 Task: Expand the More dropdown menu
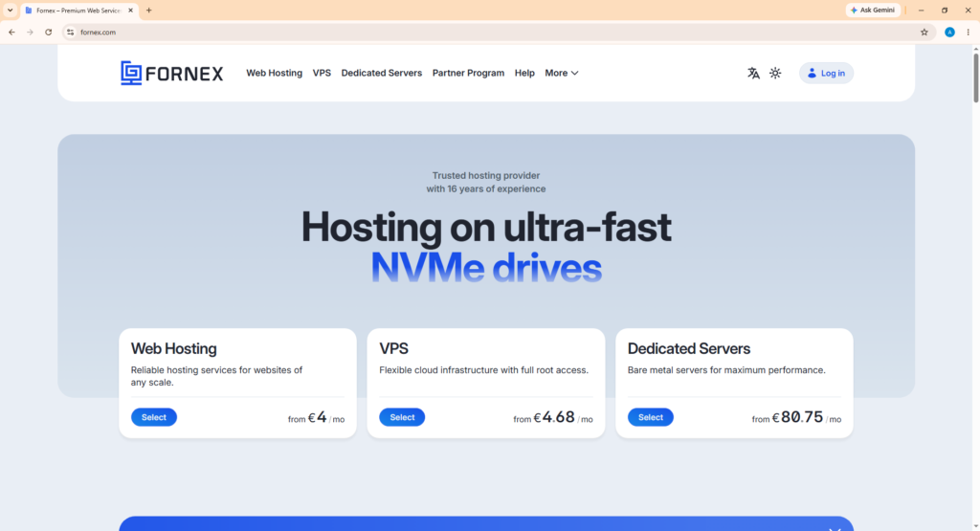(x=561, y=73)
